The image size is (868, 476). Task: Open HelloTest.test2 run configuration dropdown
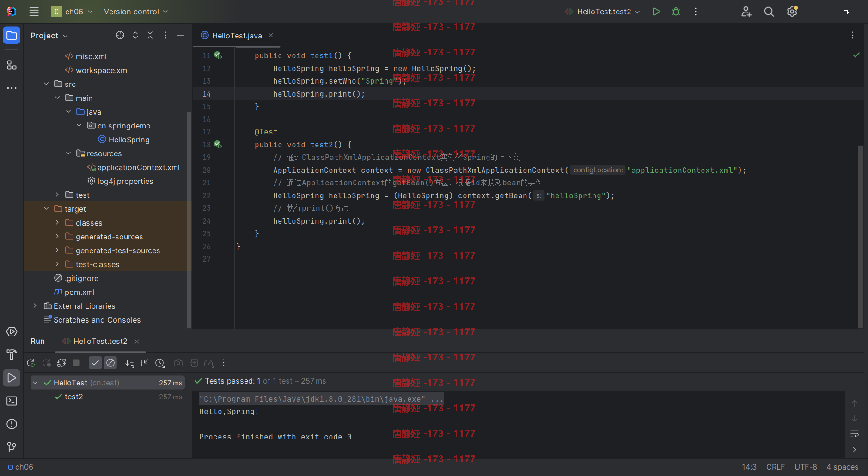602,12
